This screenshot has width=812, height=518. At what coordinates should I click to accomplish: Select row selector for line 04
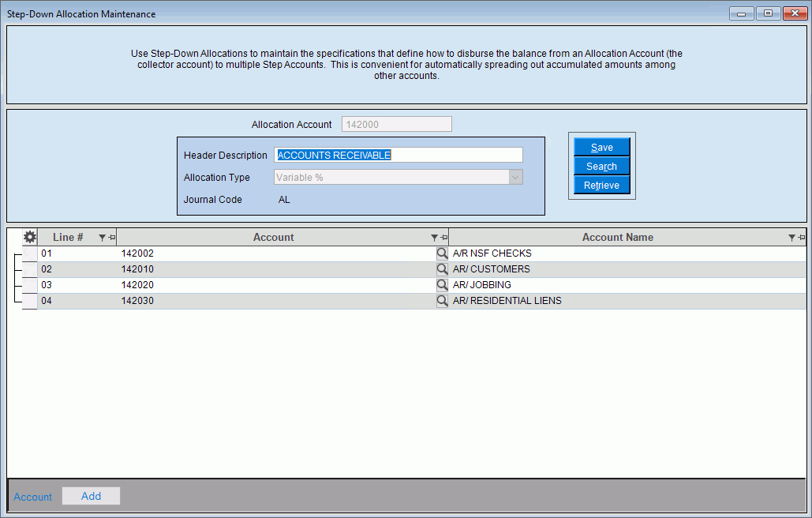coord(29,301)
